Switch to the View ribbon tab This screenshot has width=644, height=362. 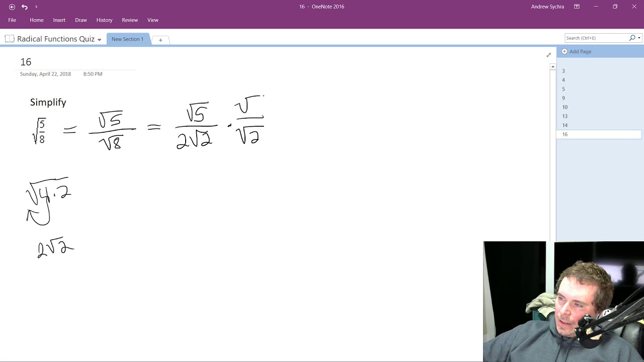(x=153, y=20)
